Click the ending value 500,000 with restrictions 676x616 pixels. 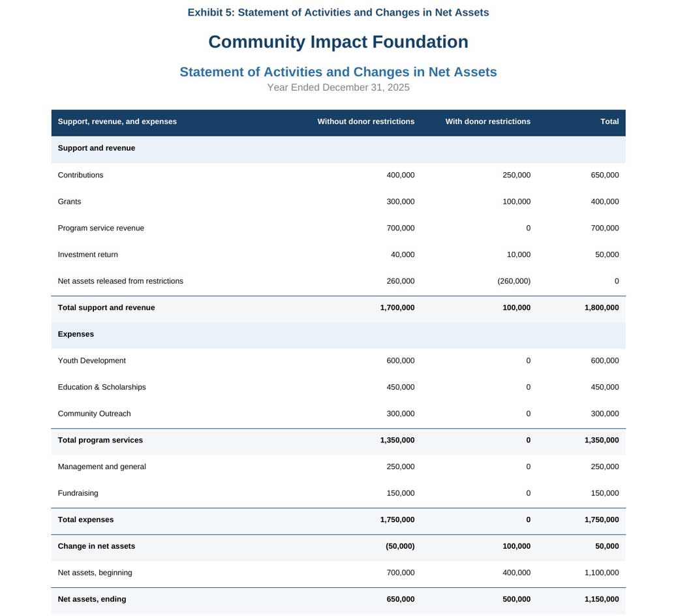pos(517,599)
